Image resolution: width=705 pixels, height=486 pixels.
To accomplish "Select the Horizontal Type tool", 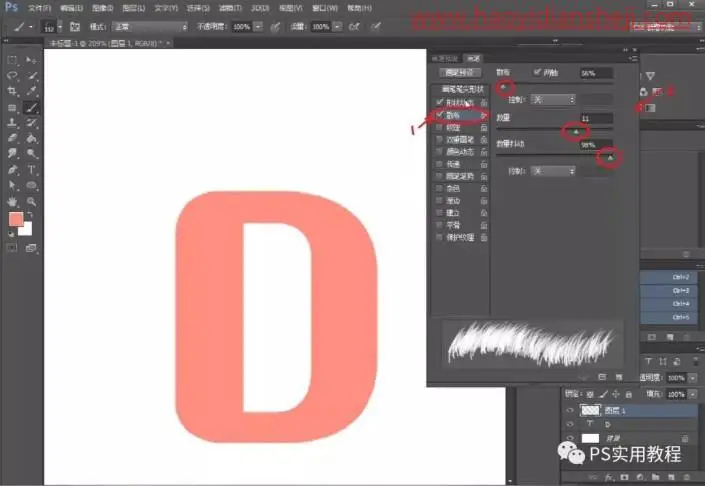I will [31, 170].
